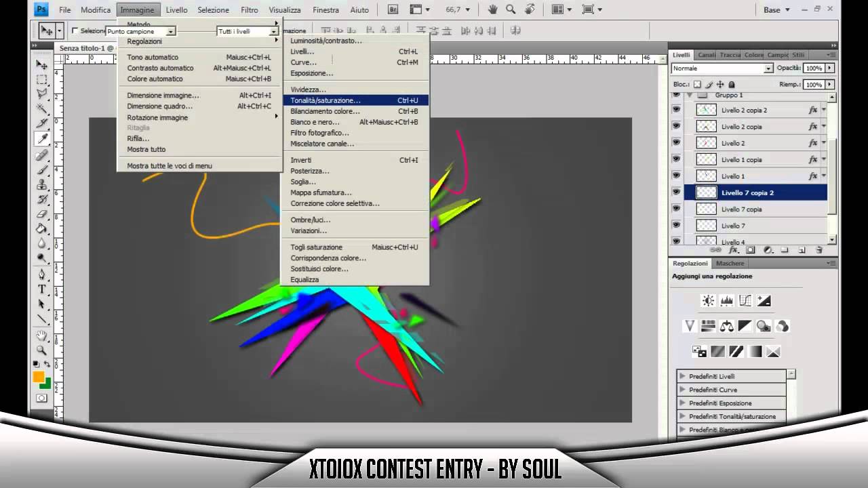Image resolution: width=868 pixels, height=488 pixels.
Task: Select the Clone Stamp tool
Action: click(x=42, y=184)
